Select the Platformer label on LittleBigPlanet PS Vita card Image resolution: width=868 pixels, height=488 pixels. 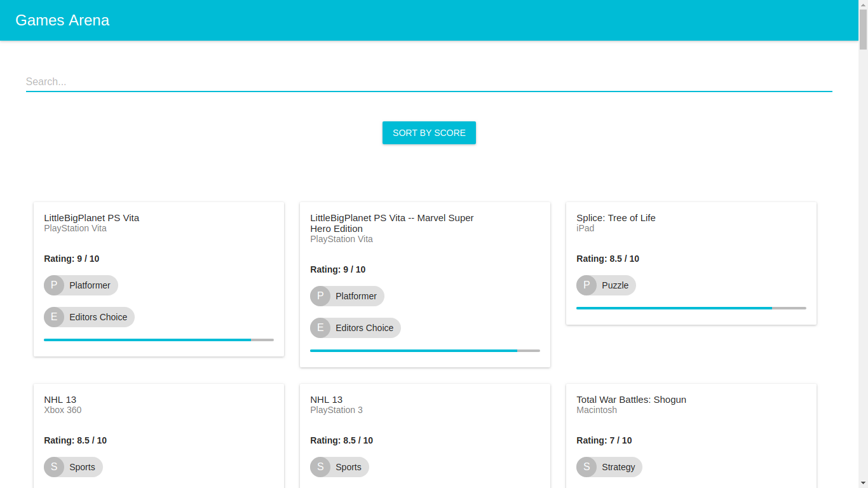[x=90, y=285]
